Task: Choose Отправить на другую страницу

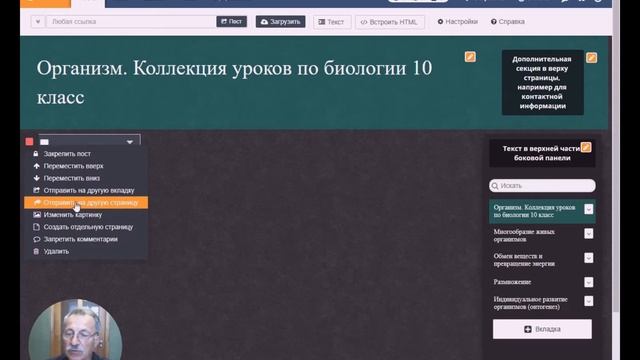Action: click(x=86, y=202)
